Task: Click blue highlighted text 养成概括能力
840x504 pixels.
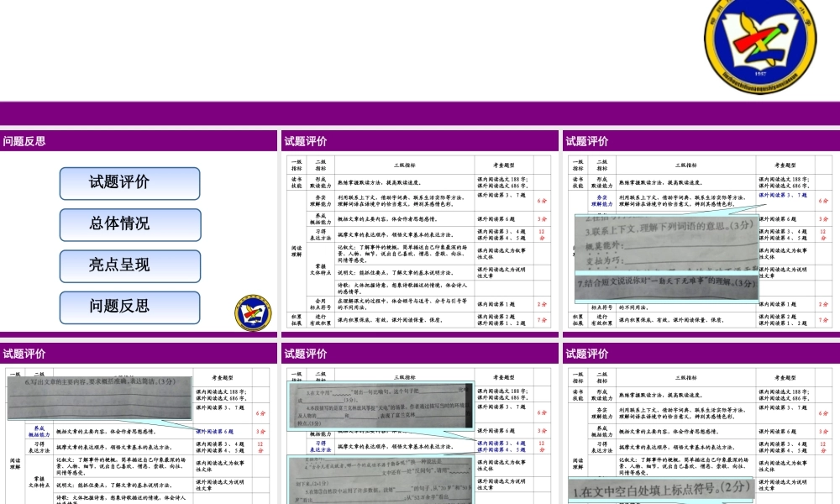Action: (x=40, y=432)
